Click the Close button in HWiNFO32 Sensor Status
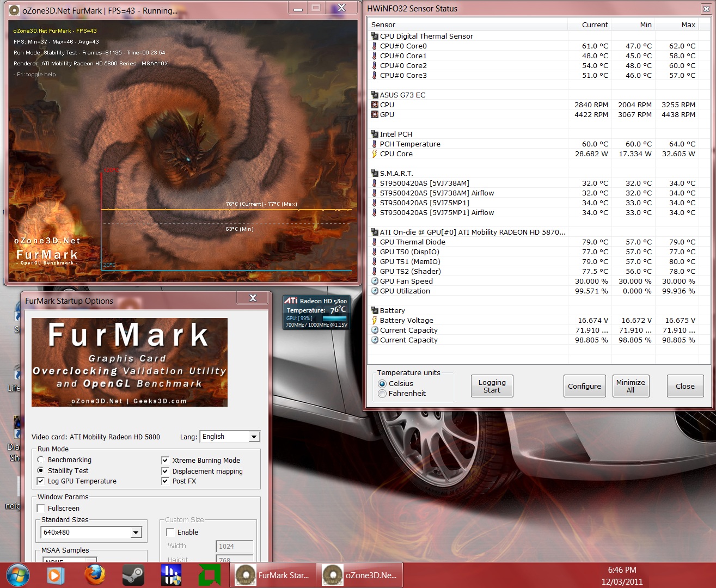Screen dimensions: 716x588 tap(685, 386)
